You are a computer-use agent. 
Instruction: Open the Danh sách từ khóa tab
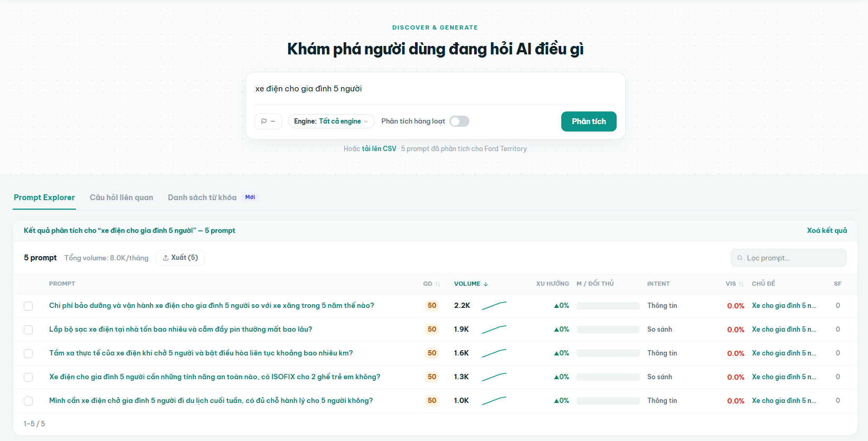[202, 198]
